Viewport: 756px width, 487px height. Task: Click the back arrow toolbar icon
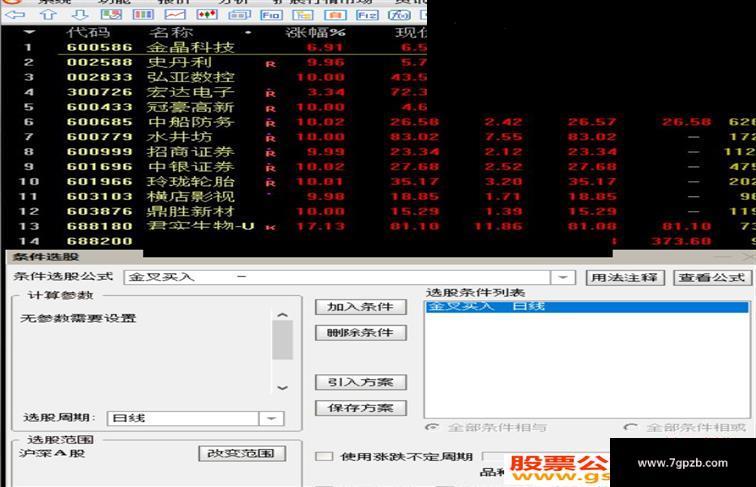(14, 14)
